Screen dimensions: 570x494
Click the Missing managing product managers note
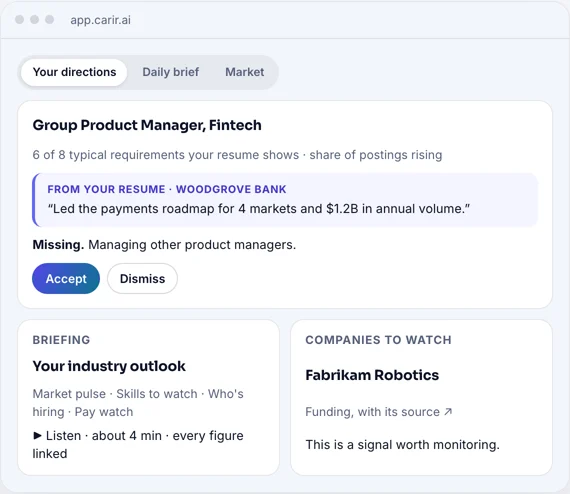164,245
